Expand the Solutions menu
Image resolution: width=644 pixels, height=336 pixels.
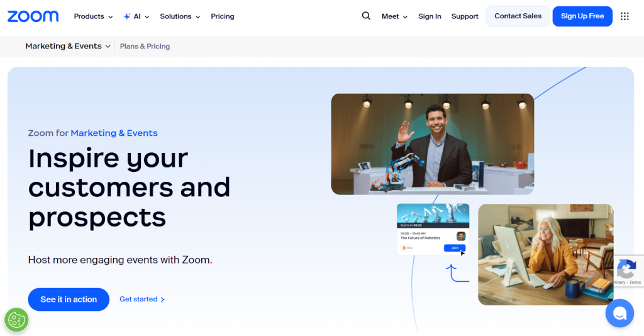(x=180, y=16)
